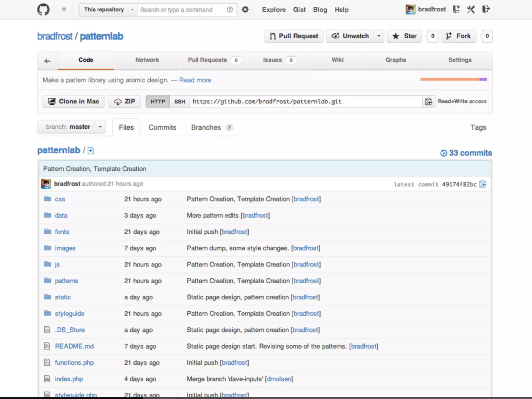Open the gear icon beside search

pos(245,10)
